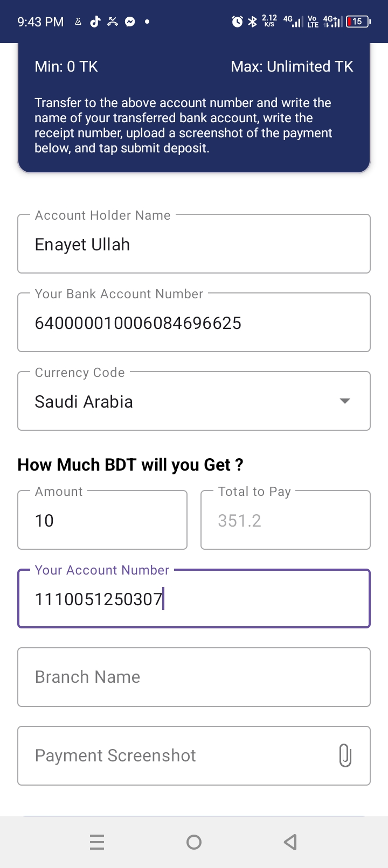The image size is (388, 868).
Task: Open recent apps menu icon
Action: [x=97, y=842]
